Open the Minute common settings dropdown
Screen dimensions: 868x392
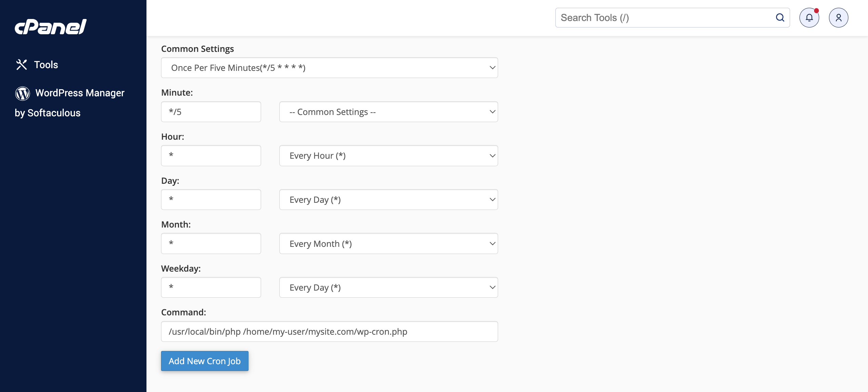388,112
